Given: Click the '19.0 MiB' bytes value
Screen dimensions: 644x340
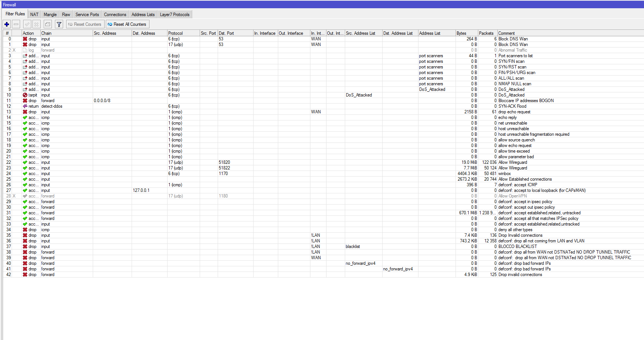Looking at the screenshot, I should 469,162.
